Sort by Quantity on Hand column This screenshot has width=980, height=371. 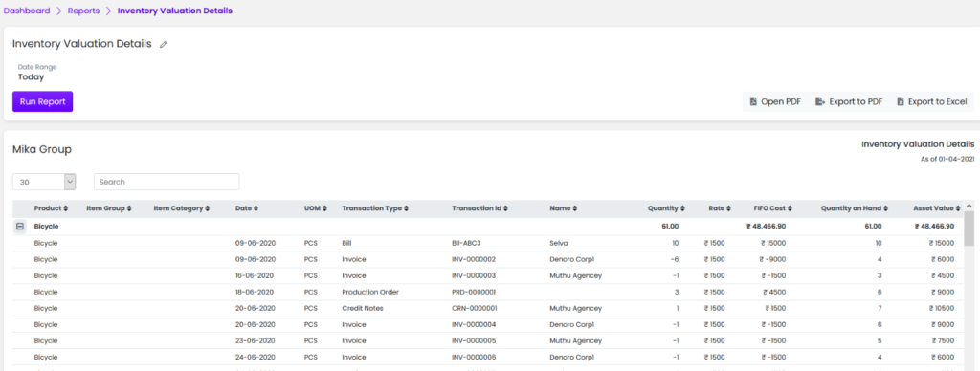(x=857, y=208)
